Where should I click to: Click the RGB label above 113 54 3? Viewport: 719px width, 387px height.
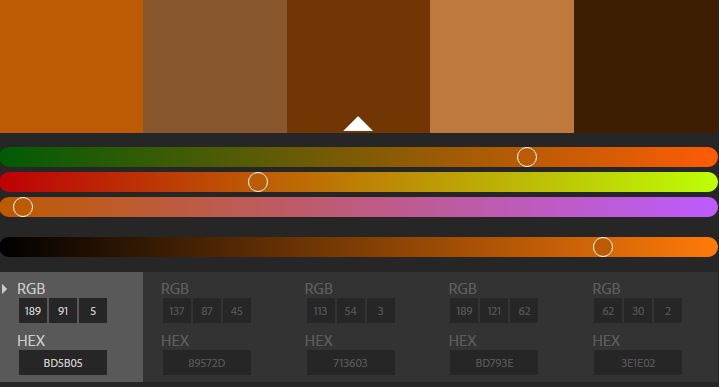(319, 289)
